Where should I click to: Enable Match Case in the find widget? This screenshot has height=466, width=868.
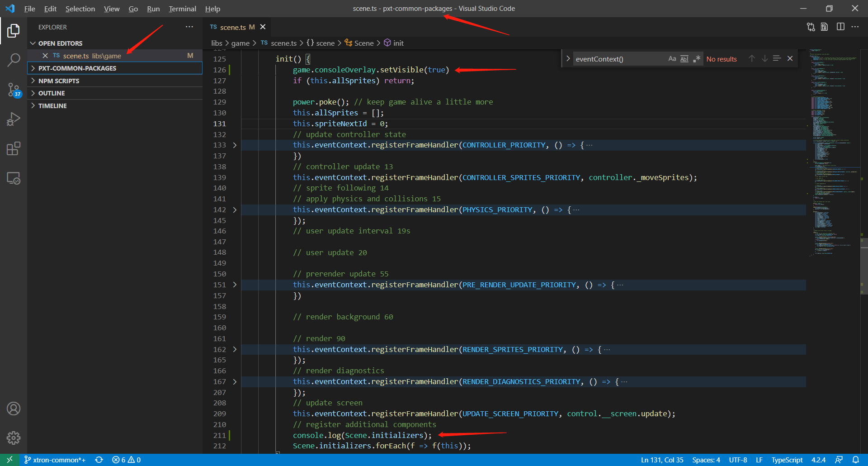click(672, 58)
